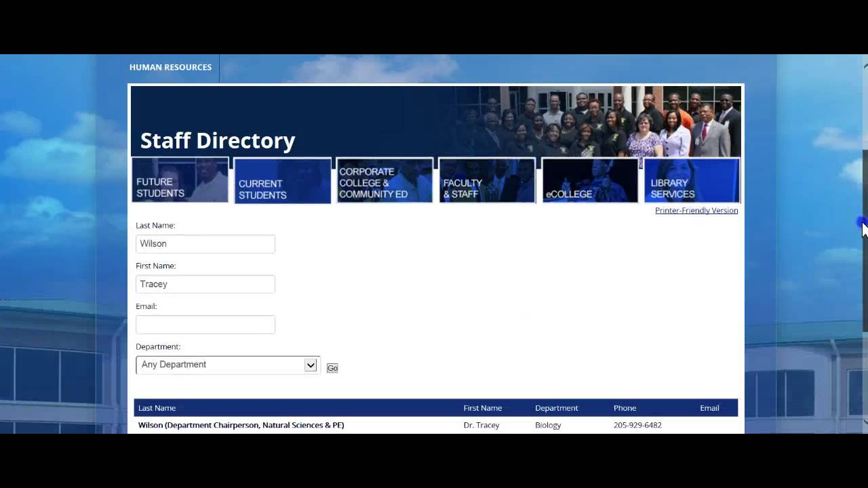The height and width of the screenshot is (488, 868).
Task: Click the Phone column header
Action: click(x=625, y=408)
